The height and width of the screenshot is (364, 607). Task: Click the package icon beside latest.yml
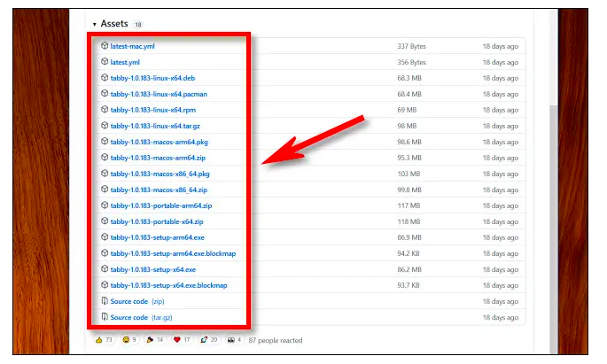pos(105,61)
